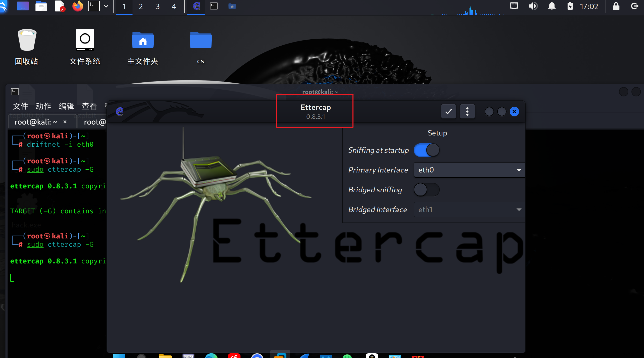
Task: Minimize the terminal window
Action: coord(623,92)
